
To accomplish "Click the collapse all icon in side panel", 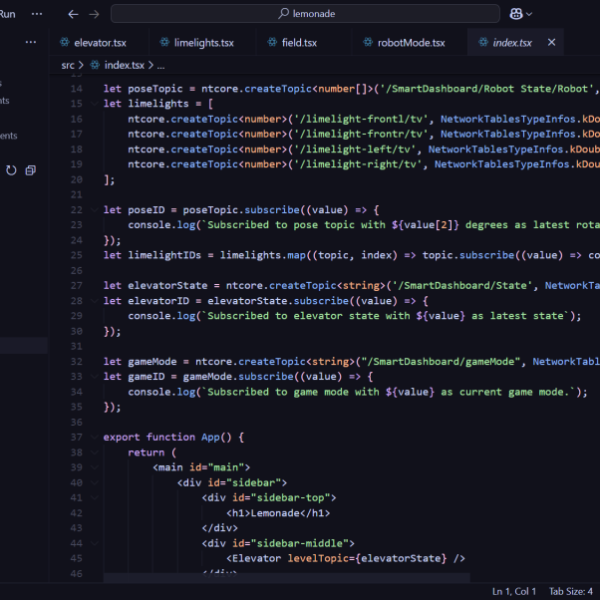I will (x=31, y=170).
